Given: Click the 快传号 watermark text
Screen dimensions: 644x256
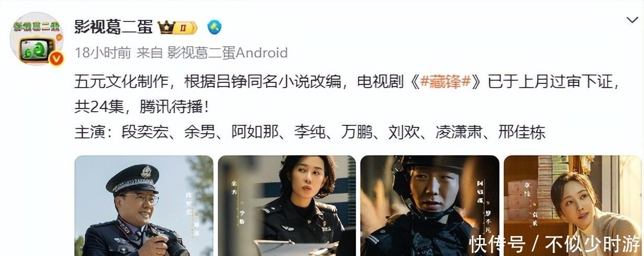Looking at the screenshot, I should tap(497, 244).
